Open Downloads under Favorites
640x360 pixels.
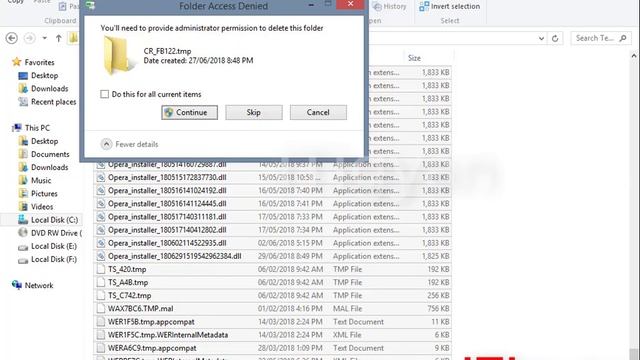(x=50, y=89)
